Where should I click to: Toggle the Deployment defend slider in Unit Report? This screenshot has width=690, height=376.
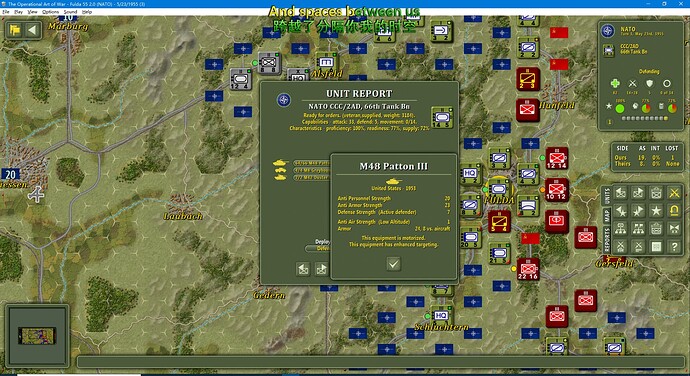(x=318, y=248)
